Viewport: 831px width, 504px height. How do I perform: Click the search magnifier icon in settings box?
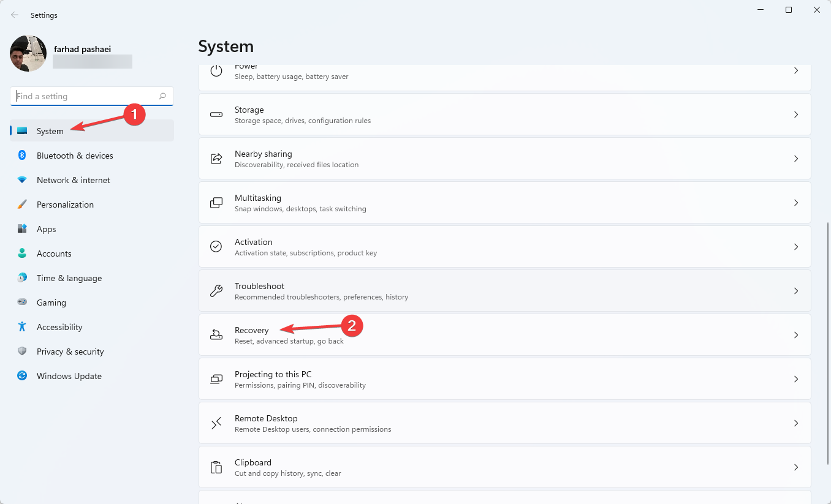coord(162,96)
